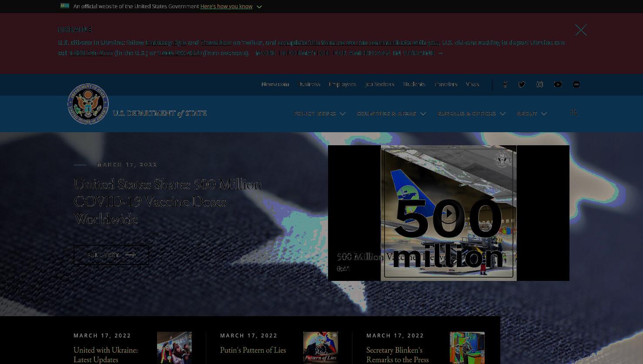The height and width of the screenshot is (364, 643).
Task: Click the United with Ukraine thumbnail image
Action: tap(174, 347)
